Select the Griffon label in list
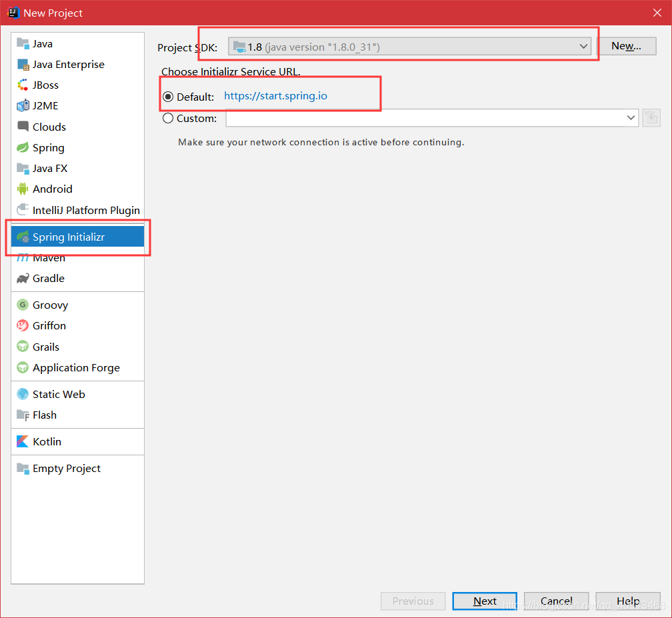The image size is (672, 618). (49, 326)
